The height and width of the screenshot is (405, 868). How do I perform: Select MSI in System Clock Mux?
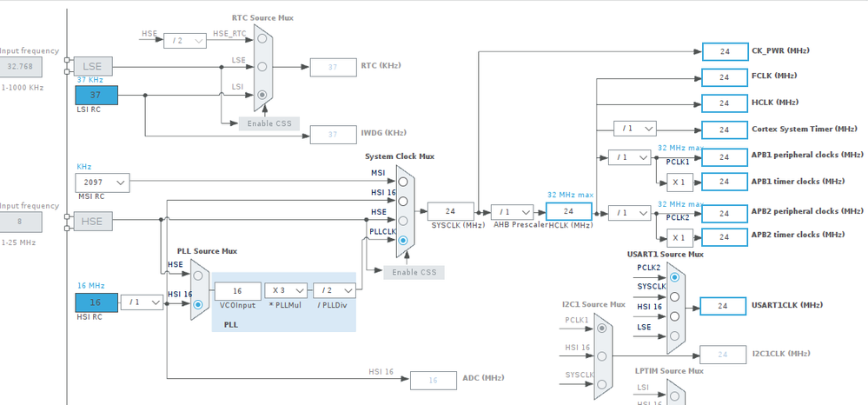[x=403, y=182]
